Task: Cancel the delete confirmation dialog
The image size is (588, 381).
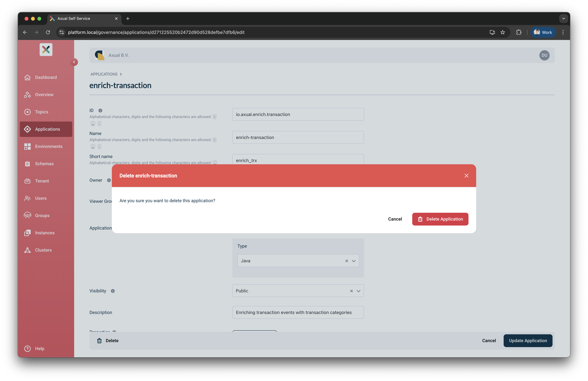Action: pyautogui.click(x=395, y=219)
